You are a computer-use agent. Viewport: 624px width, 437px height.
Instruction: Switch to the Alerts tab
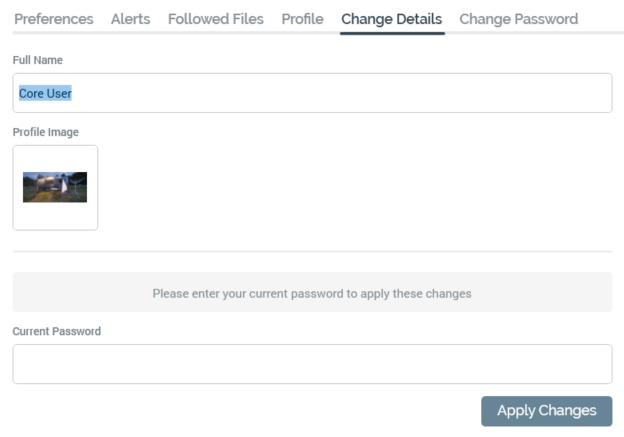click(x=131, y=19)
